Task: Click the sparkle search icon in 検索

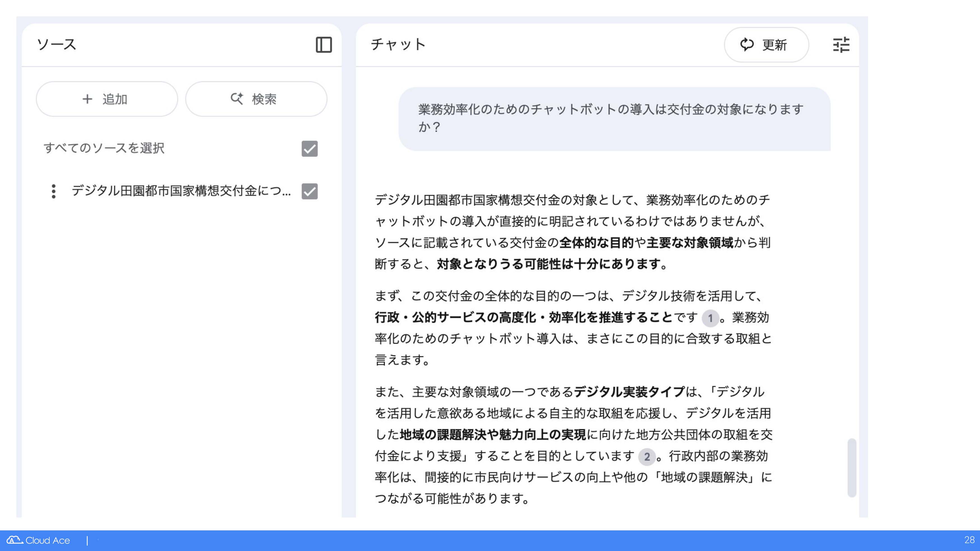Action: pos(237,99)
